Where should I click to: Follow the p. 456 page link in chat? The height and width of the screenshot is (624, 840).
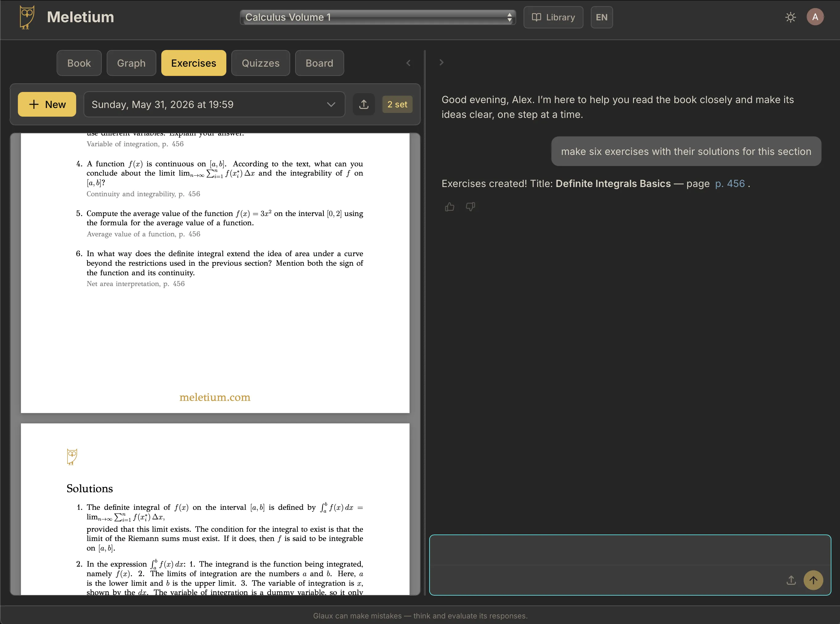[x=730, y=184]
